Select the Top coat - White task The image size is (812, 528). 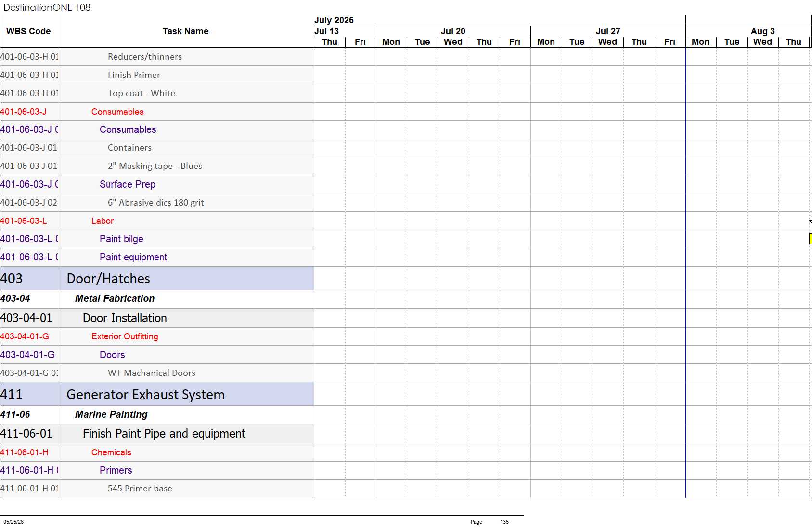click(x=142, y=93)
